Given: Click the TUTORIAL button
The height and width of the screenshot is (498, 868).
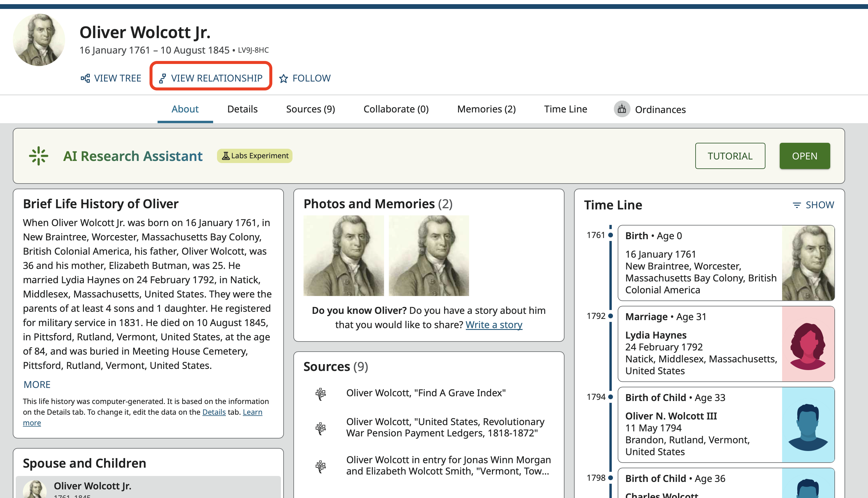Looking at the screenshot, I should 730,156.
